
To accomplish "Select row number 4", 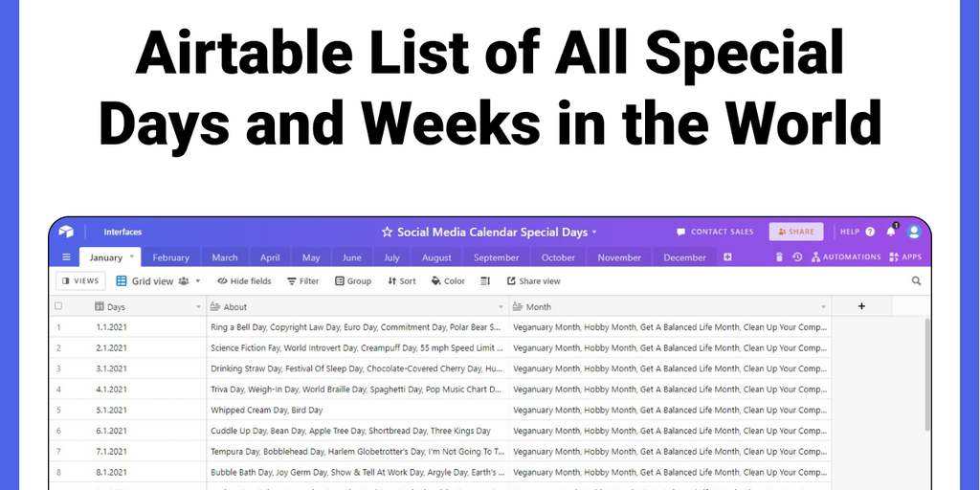I will [58, 390].
